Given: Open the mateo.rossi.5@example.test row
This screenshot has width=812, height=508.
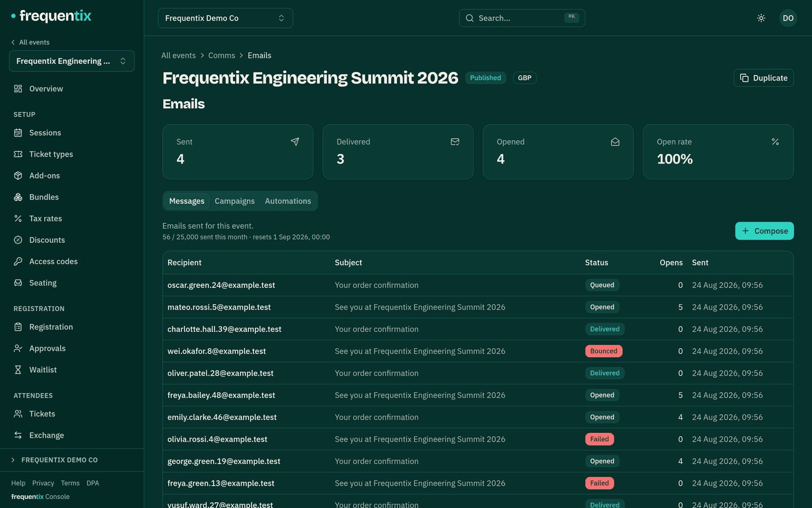Looking at the screenshot, I should coord(478,307).
